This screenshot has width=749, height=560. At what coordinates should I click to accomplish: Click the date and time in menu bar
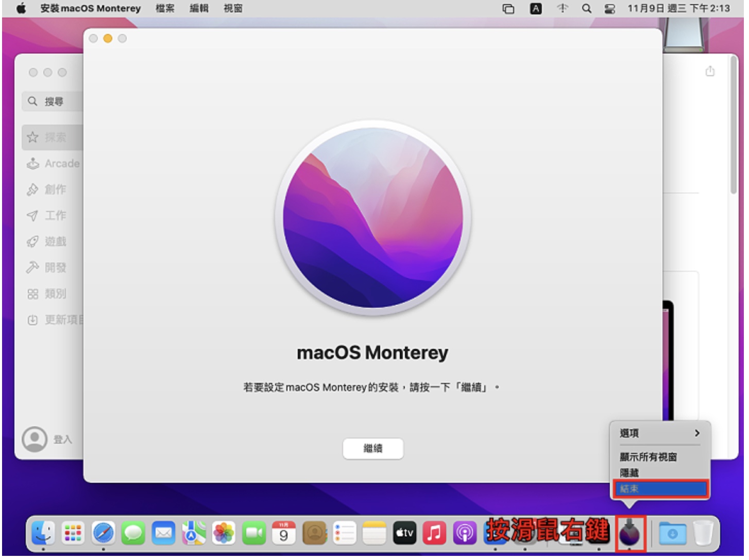(678, 8)
